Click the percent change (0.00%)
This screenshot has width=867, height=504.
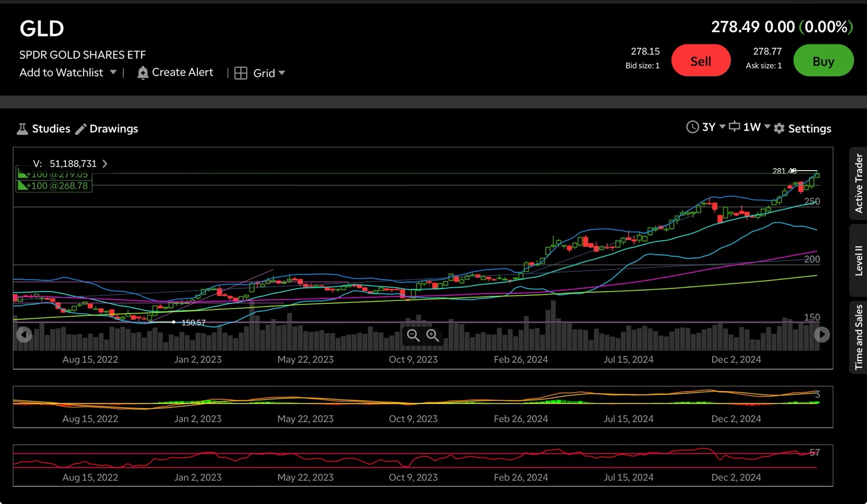[x=826, y=27]
